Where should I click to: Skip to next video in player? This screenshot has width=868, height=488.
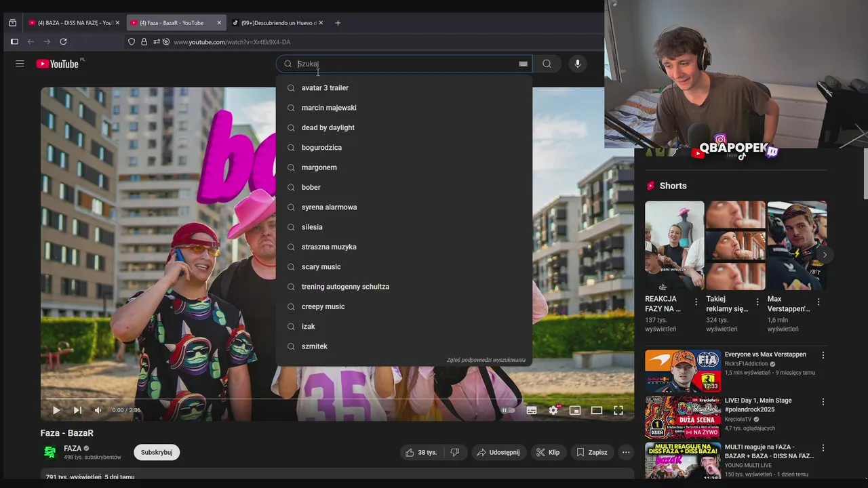tap(77, 410)
